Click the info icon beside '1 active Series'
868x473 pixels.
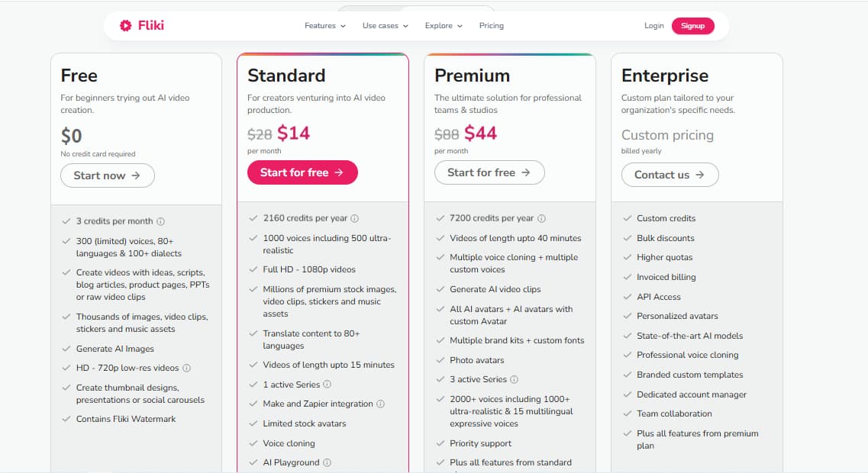(326, 385)
